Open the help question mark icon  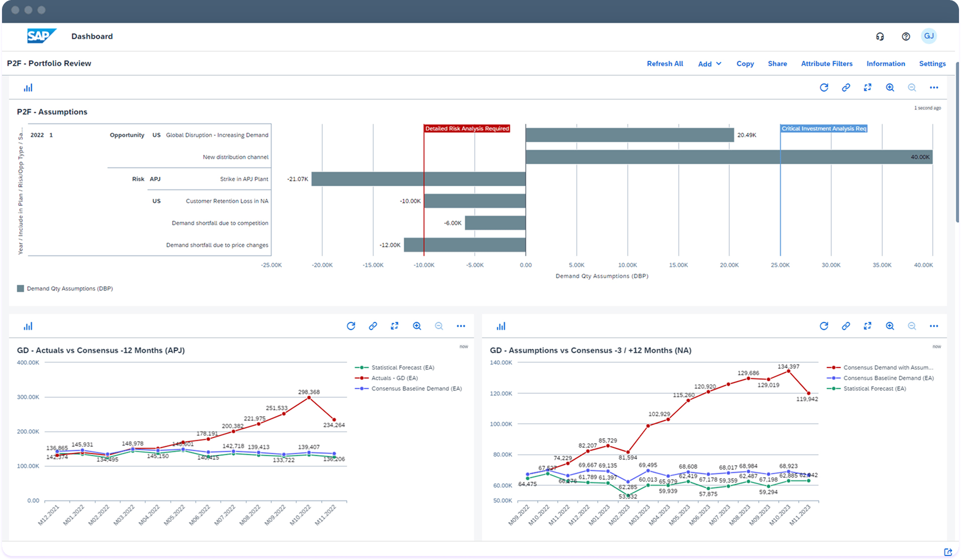tap(905, 36)
